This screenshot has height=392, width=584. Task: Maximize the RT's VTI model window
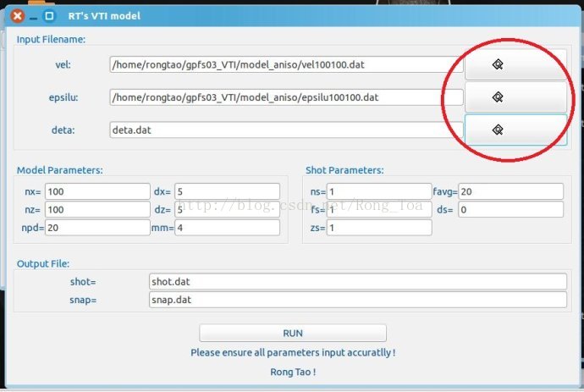point(49,16)
